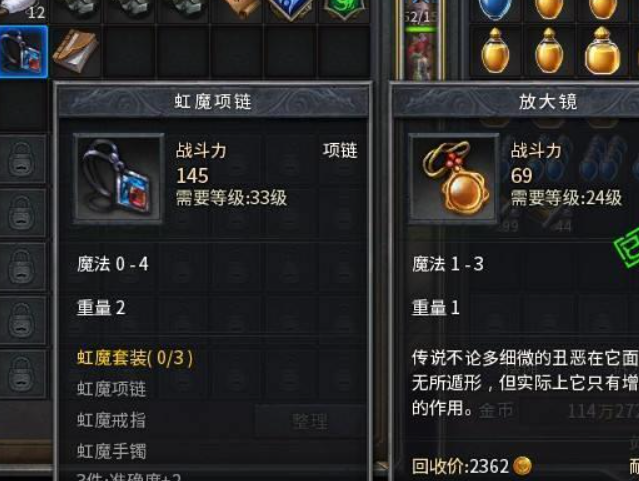
Task: Click the bottom locked inventory slot
Action: coord(22,374)
